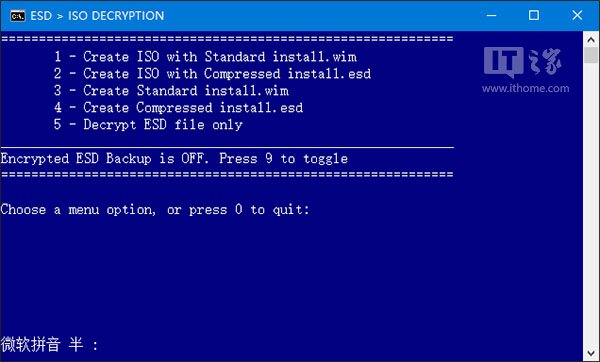Click the blank console area below the prompt
The image size is (600, 362).
pyautogui.click(x=291, y=276)
